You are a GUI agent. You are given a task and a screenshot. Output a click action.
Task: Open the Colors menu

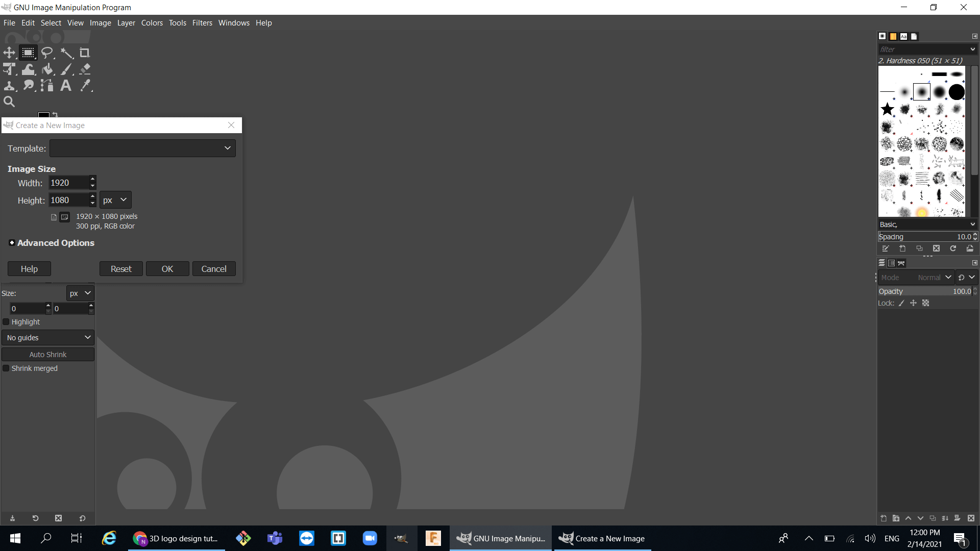point(152,23)
